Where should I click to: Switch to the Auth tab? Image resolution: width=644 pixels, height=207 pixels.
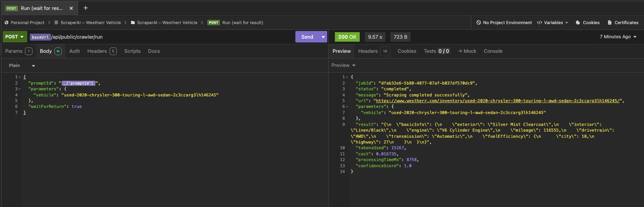(74, 51)
